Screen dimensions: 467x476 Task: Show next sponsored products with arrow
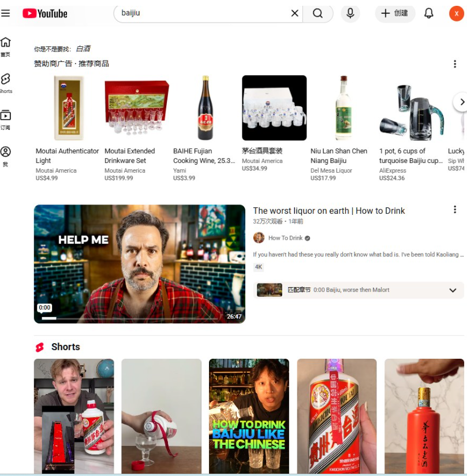(x=461, y=102)
